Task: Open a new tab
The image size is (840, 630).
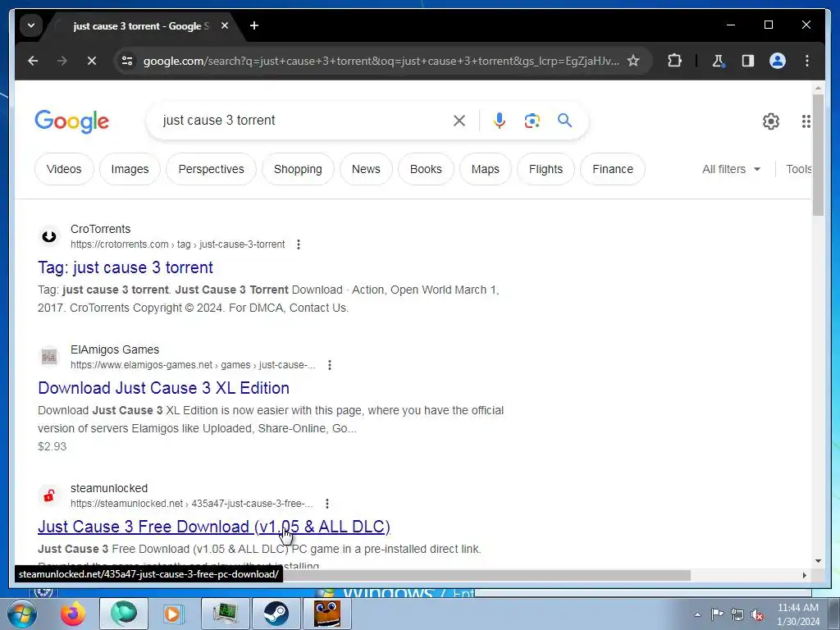Action: click(x=254, y=25)
